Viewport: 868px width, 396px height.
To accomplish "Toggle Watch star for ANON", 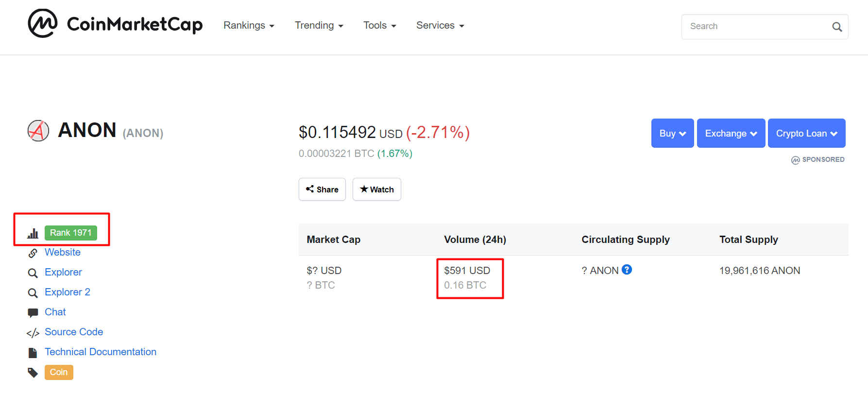I will (376, 189).
